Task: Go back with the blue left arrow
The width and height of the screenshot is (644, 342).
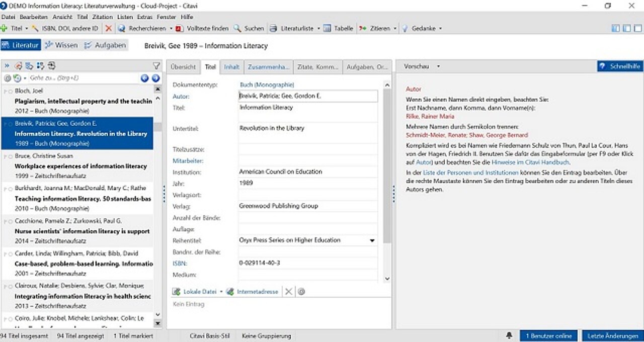Action: click(145, 78)
